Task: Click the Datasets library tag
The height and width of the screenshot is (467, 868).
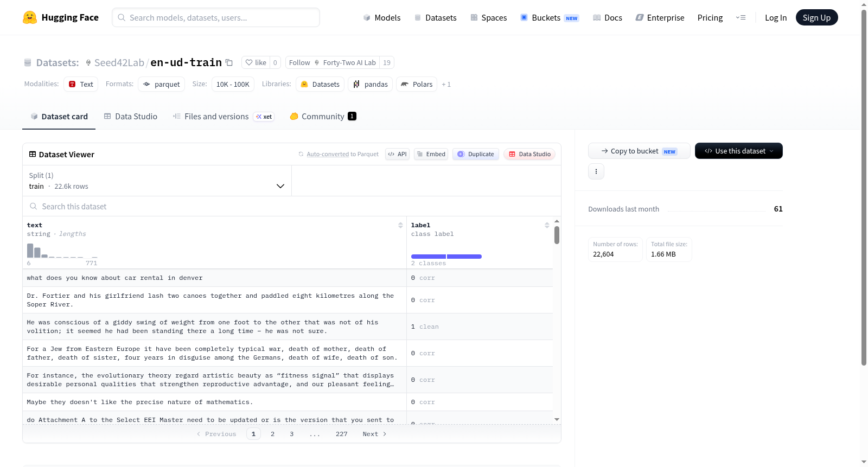Action: point(320,84)
